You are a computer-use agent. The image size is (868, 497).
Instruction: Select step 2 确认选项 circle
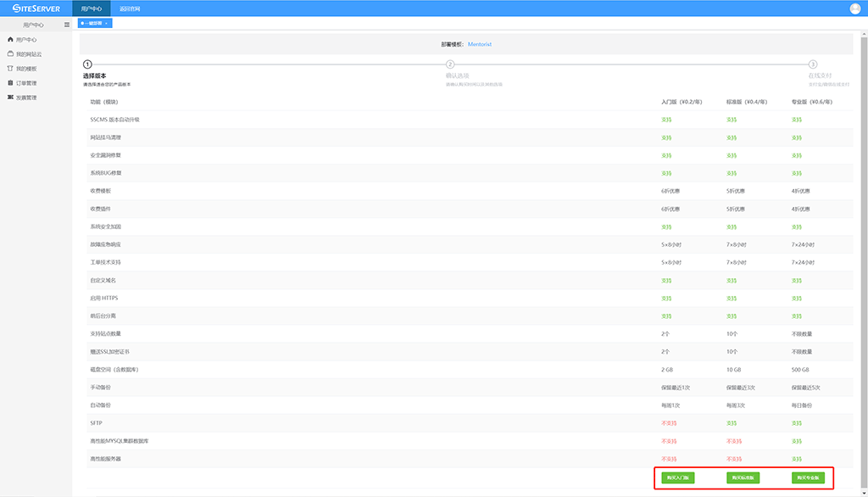pyautogui.click(x=450, y=64)
